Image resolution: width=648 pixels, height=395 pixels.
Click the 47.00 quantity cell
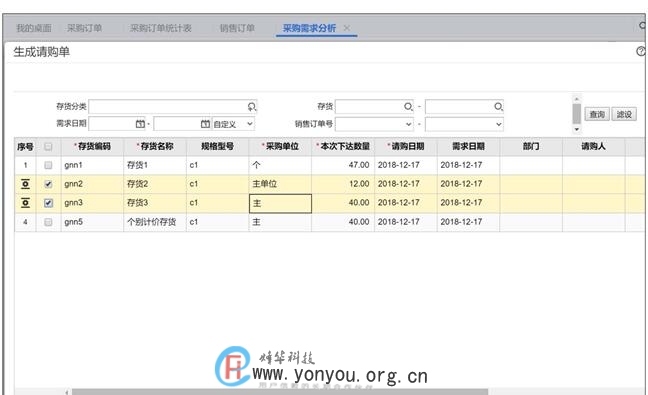(x=343, y=165)
